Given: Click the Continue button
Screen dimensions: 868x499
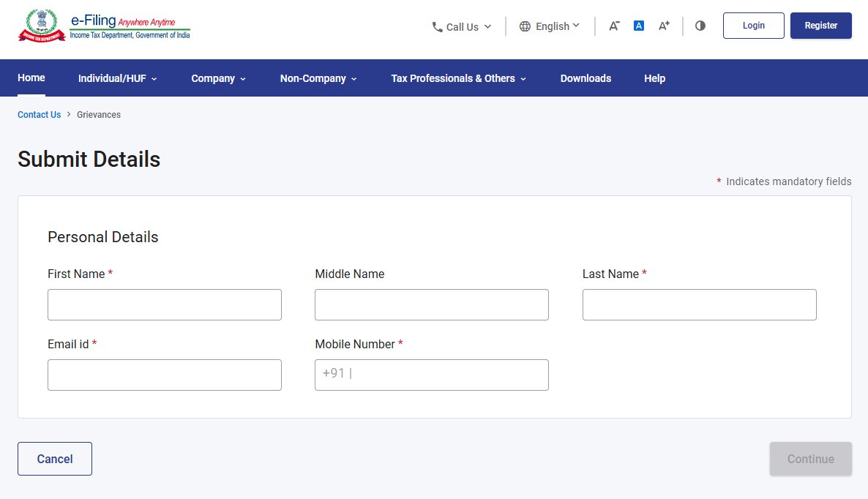Looking at the screenshot, I should 810,459.
